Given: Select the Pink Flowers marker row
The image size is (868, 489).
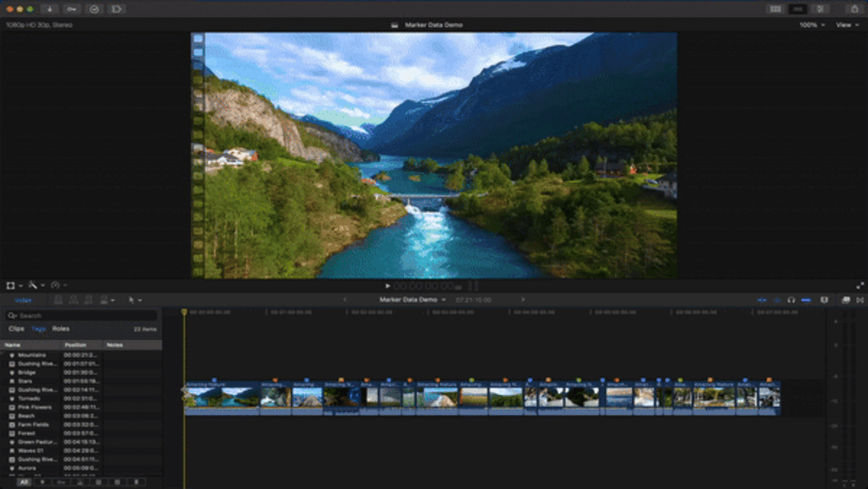Looking at the screenshot, I should click(x=80, y=407).
